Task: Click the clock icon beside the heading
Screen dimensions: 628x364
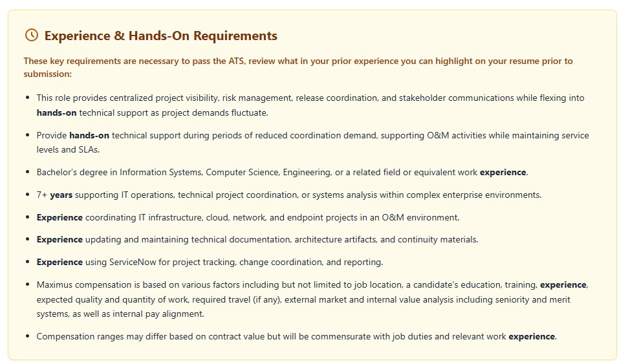Action: pyautogui.click(x=32, y=36)
